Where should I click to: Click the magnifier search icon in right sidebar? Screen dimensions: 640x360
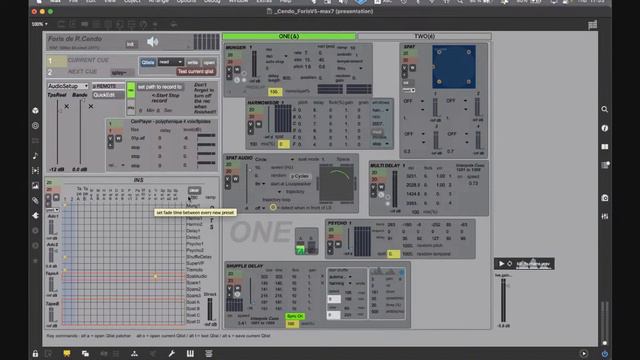[x=604, y=109]
